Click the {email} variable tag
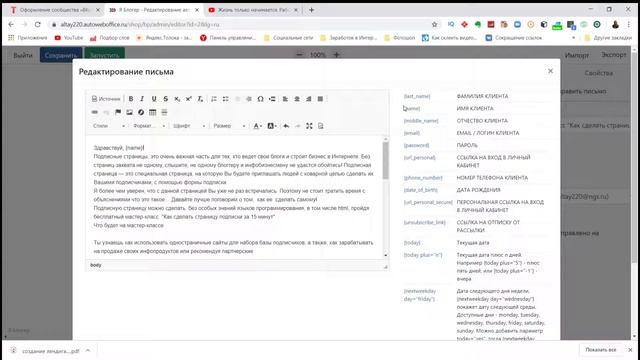This screenshot has height=360, width=640. tap(412, 133)
